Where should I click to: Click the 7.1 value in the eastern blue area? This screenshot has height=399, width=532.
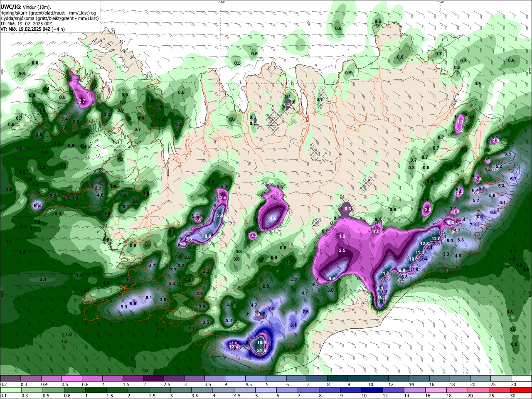coord(473,224)
